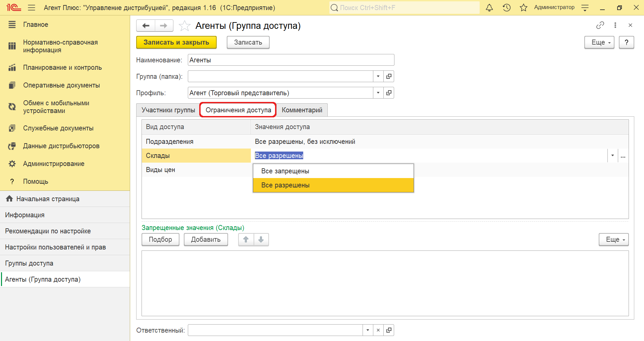Select Все разрешены option in list
The image size is (644, 341).
click(x=333, y=185)
